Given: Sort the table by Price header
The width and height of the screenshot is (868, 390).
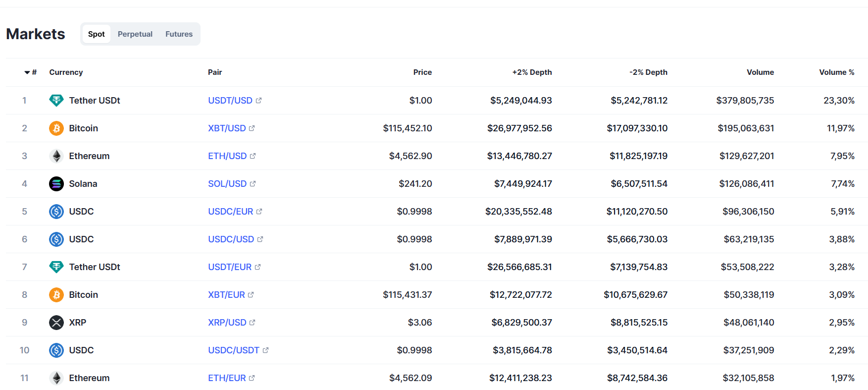Looking at the screenshot, I should (422, 72).
